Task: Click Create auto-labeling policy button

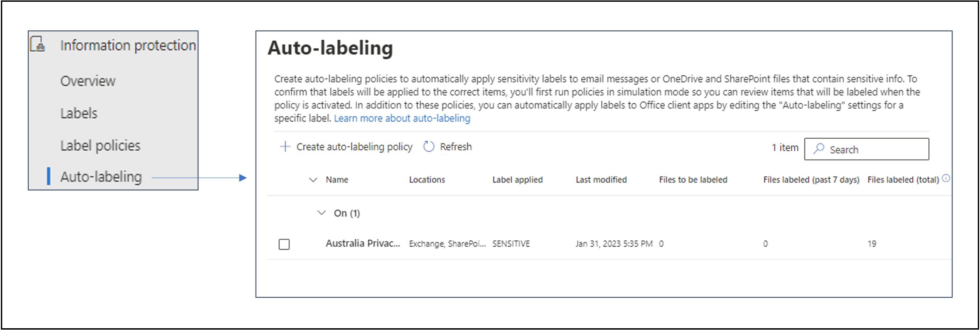Action: pyautogui.click(x=354, y=147)
